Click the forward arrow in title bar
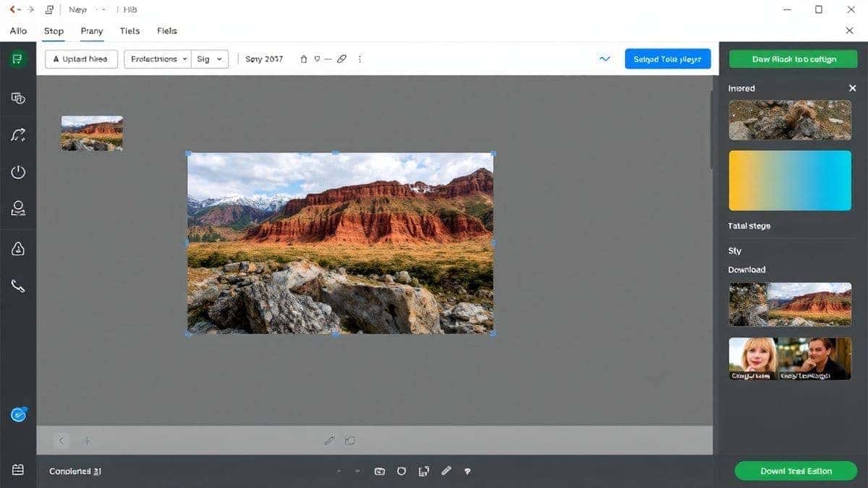 point(30,9)
